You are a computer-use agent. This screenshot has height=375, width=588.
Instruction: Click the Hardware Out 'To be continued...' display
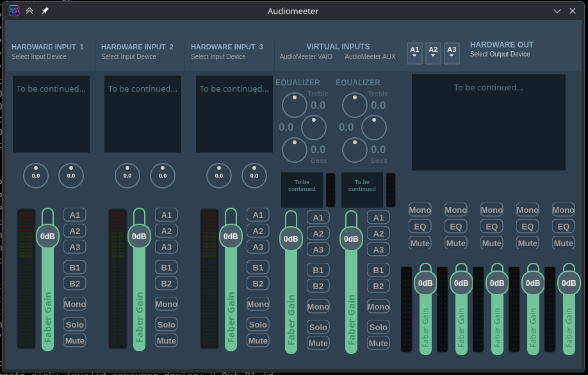pos(489,122)
